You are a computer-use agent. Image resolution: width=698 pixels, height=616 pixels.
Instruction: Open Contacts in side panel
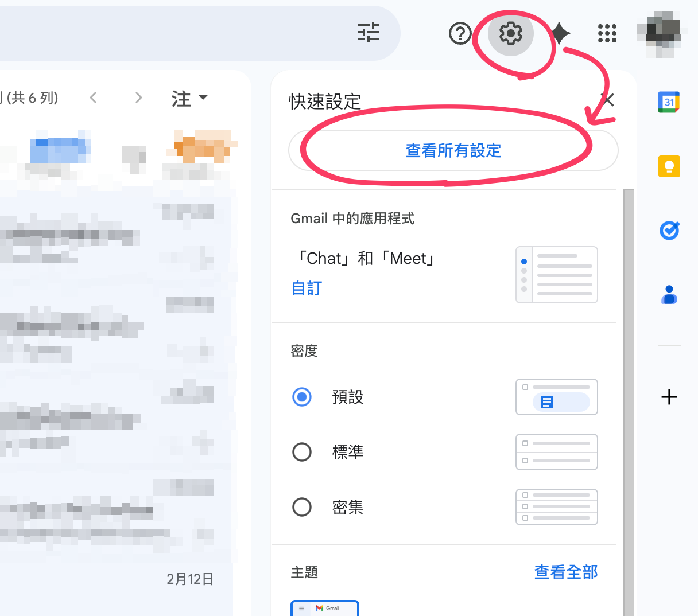669,295
